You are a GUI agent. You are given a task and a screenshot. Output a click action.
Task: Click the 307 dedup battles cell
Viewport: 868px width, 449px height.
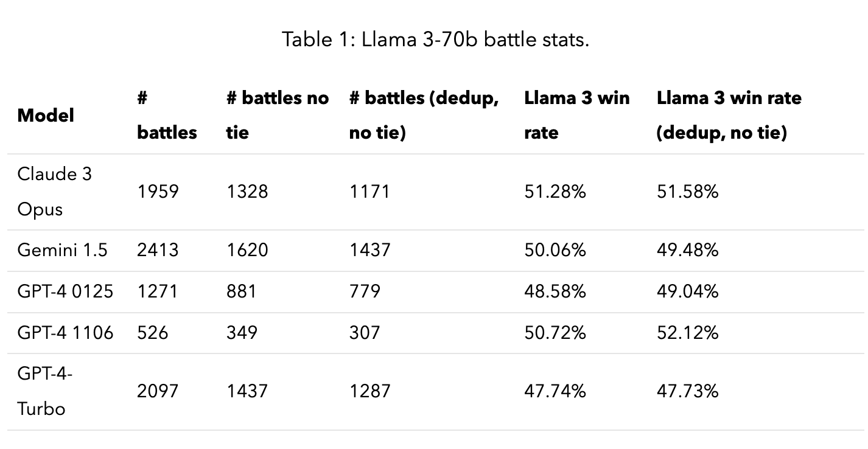click(x=364, y=332)
